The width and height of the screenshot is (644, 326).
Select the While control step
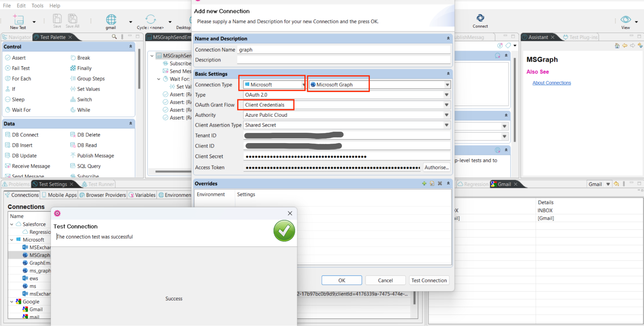tap(80, 110)
